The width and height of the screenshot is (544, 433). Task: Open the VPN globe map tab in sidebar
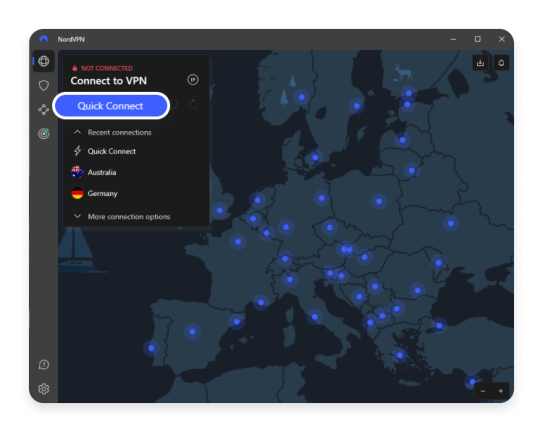tap(44, 61)
